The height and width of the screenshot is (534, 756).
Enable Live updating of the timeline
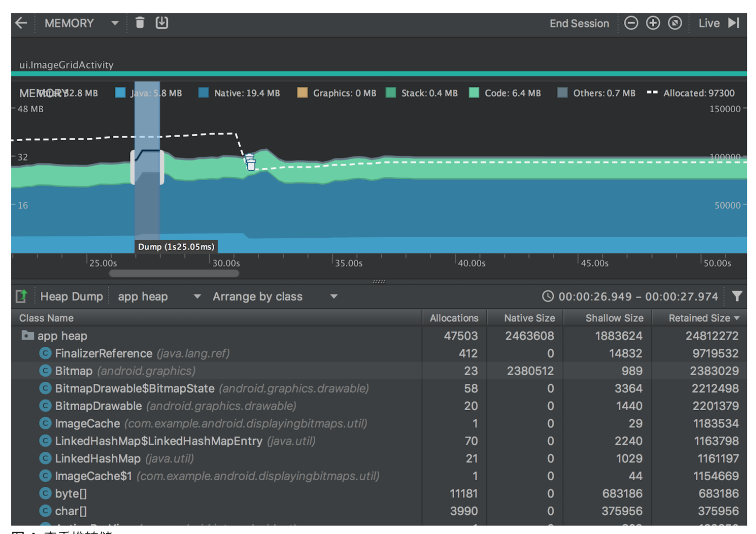click(x=709, y=22)
